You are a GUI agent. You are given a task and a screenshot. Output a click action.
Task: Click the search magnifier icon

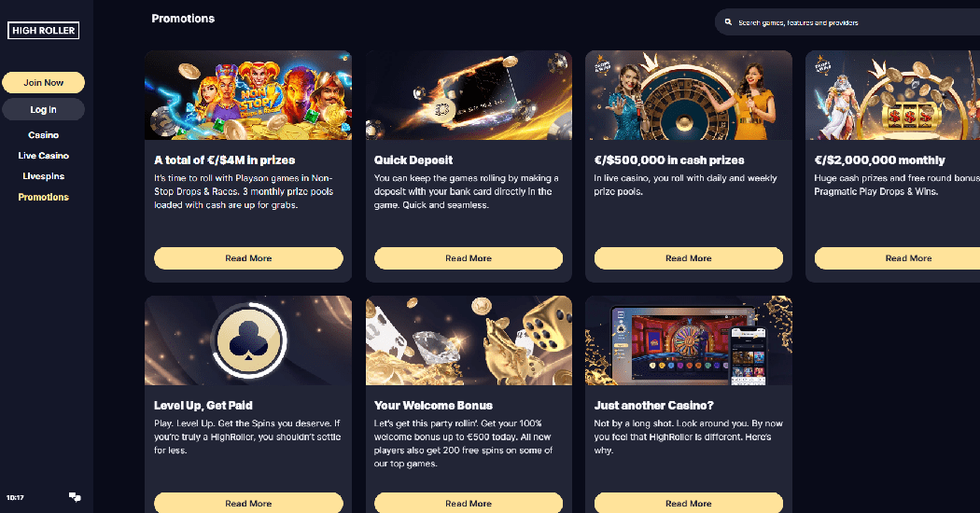[x=728, y=21]
